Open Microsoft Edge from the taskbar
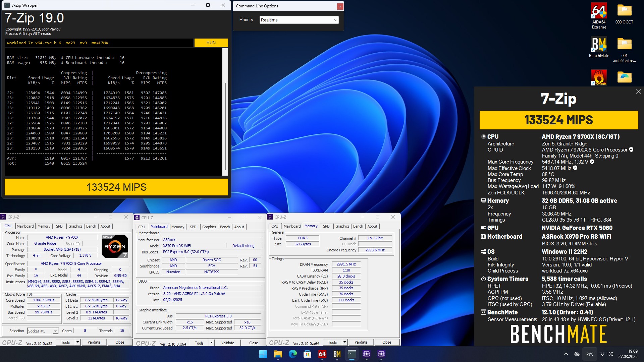644x362 pixels. coord(293,354)
